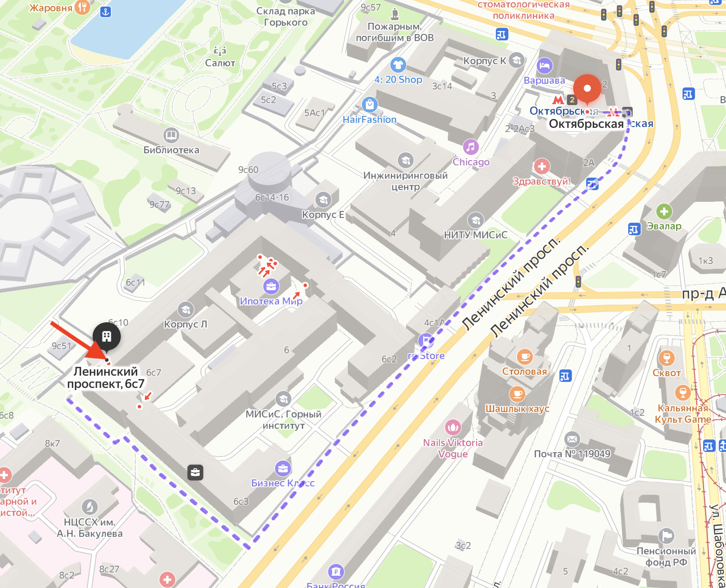
Task: Click the Корпус Л university icon
Action: (186, 310)
